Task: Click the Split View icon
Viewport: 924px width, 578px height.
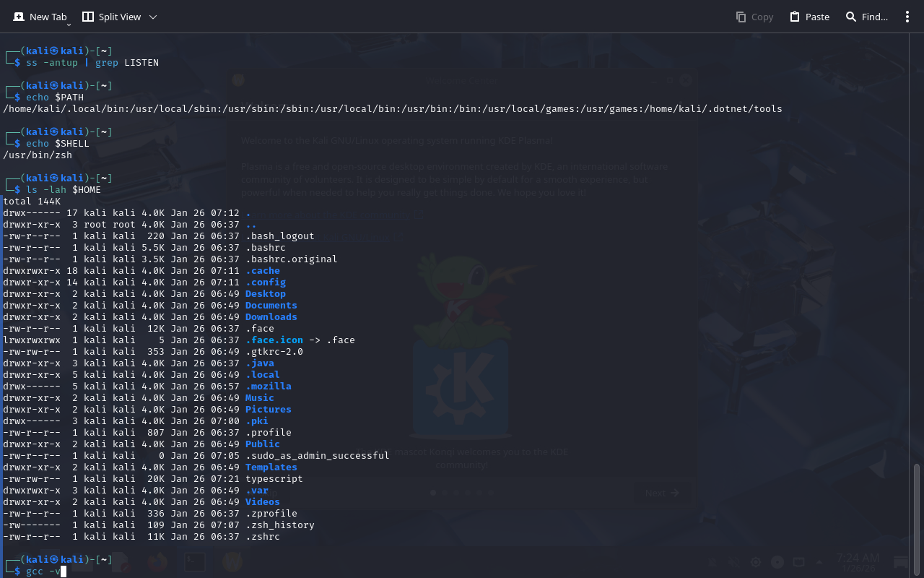Action: pyautogui.click(x=88, y=17)
